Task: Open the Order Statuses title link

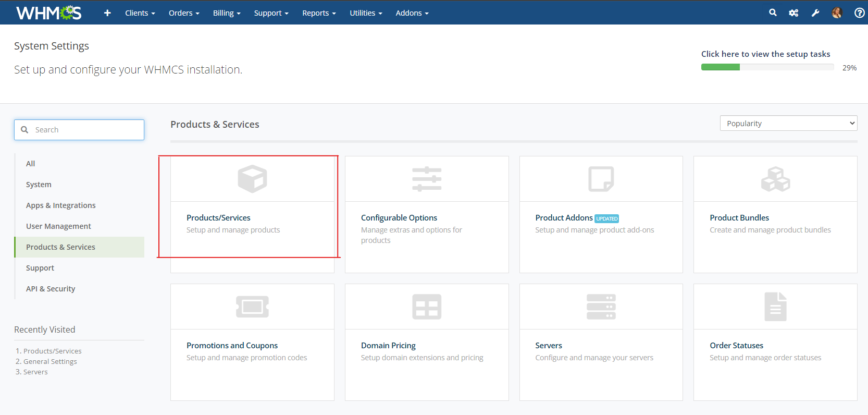Action: click(x=736, y=346)
